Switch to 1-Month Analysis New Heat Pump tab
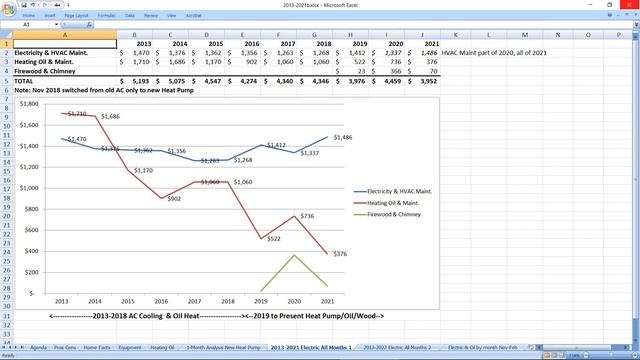640x360 pixels. [x=223, y=347]
